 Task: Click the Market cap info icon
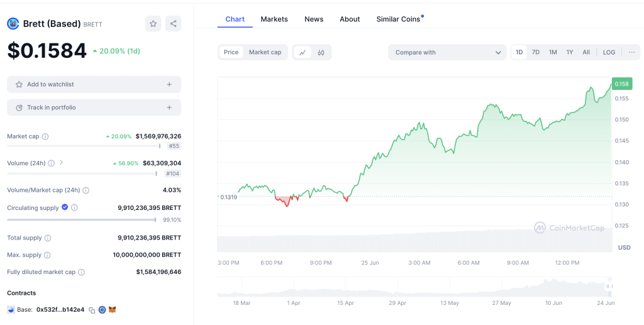(x=45, y=136)
